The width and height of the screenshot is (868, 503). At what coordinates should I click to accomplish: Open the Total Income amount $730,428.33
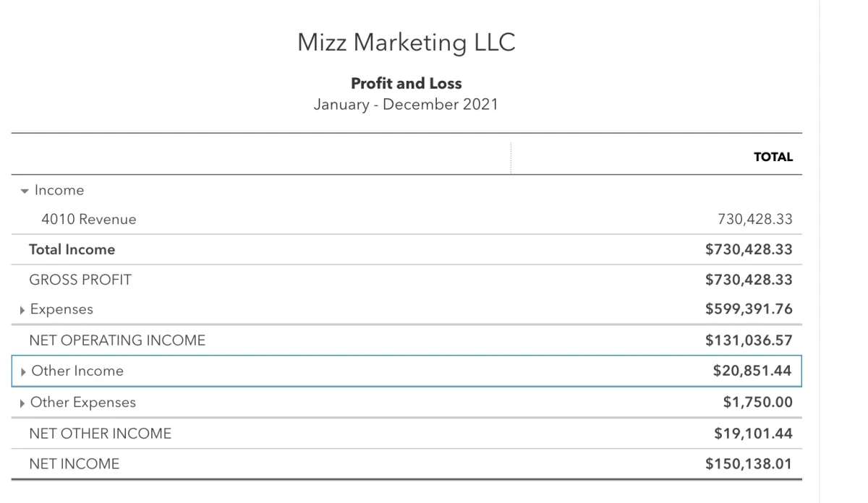(x=749, y=250)
